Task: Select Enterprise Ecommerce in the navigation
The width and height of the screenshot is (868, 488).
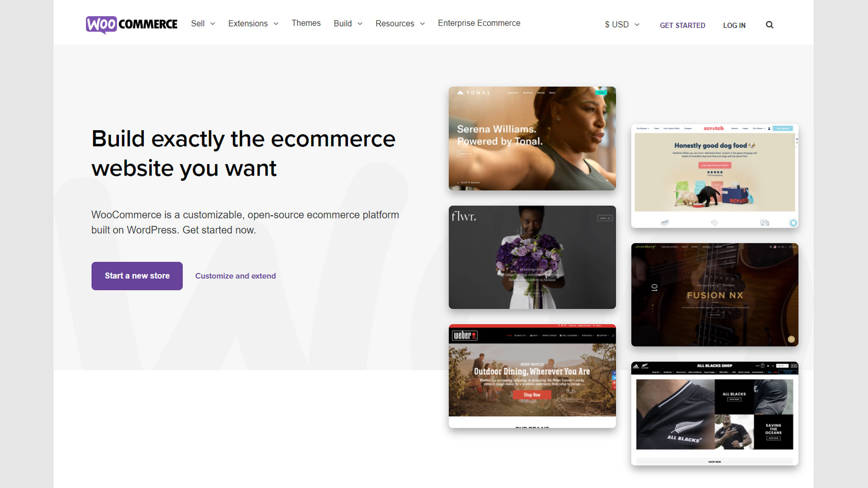Action: pos(479,23)
